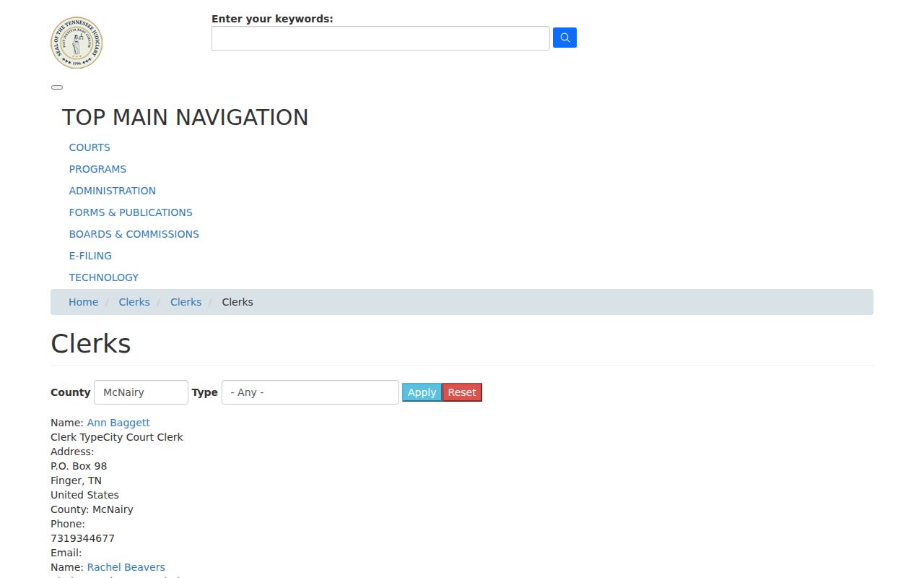
Task: Open FORMS & PUBLICATIONS menu link
Action: tap(131, 212)
